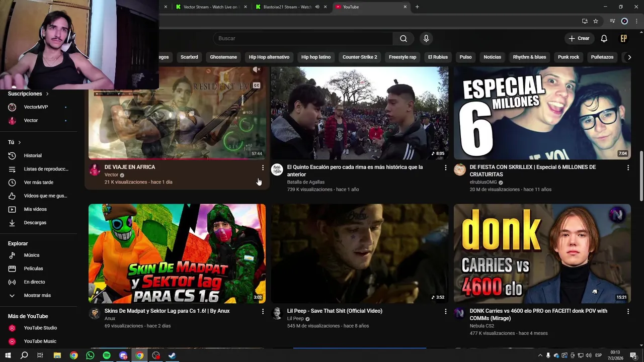This screenshot has height=362, width=644.
Task: Expand Mostrar más in sidebar
Action: pyautogui.click(x=38, y=296)
